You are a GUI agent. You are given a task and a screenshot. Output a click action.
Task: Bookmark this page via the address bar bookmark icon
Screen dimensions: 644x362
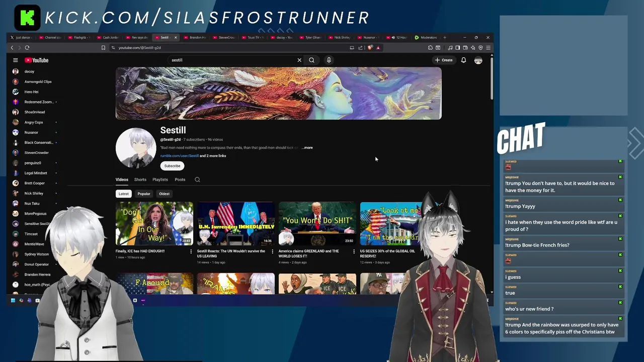[103, 48]
